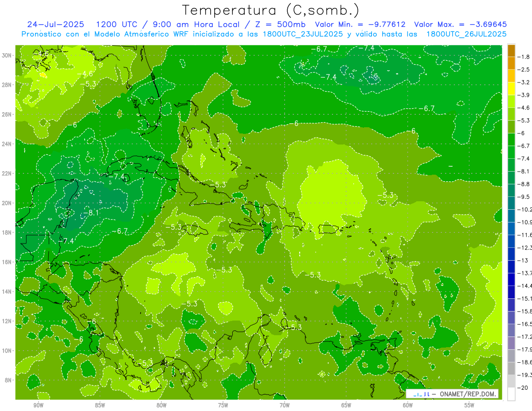532x411 pixels.
Task: Click the 70W longitude axis label
Action: click(285, 405)
